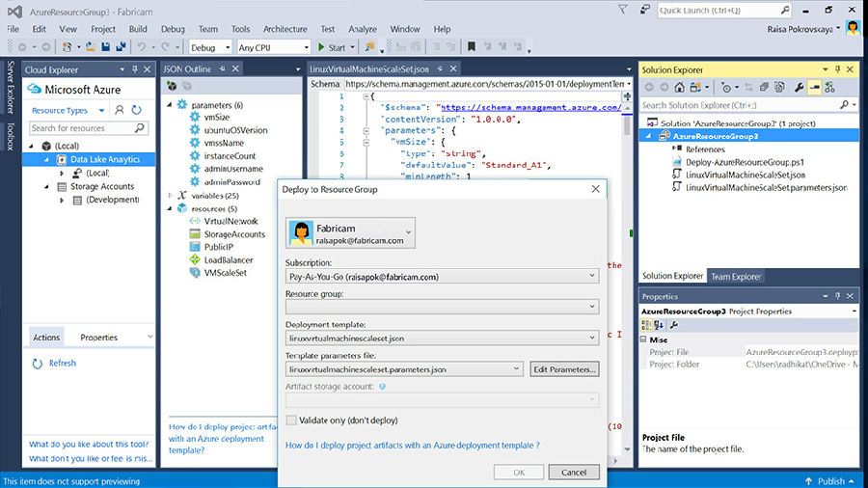Image resolution: width=868 pixels, height=488 pixels.
Task: Click the refresh icon beside Resource Types
Action: 136,110
